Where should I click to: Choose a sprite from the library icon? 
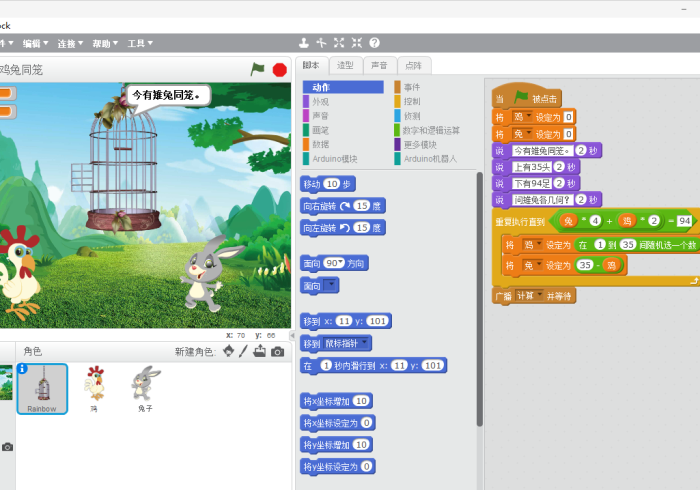point(228,351)
